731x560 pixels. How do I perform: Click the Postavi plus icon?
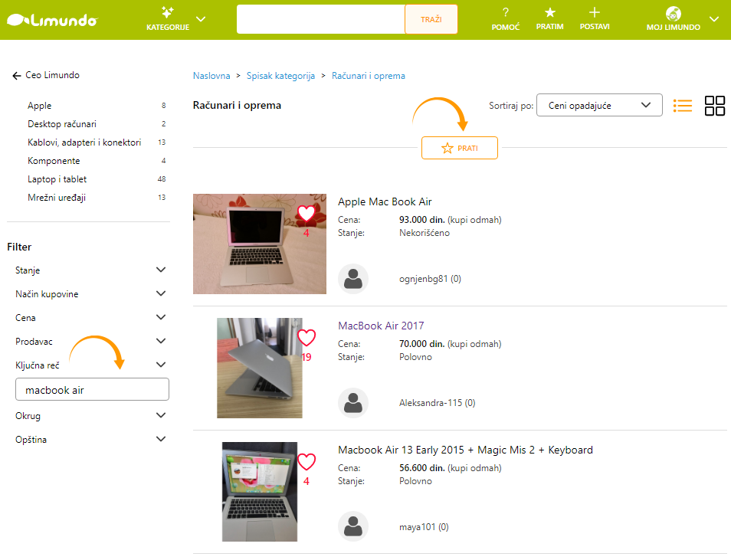point(595,12)
